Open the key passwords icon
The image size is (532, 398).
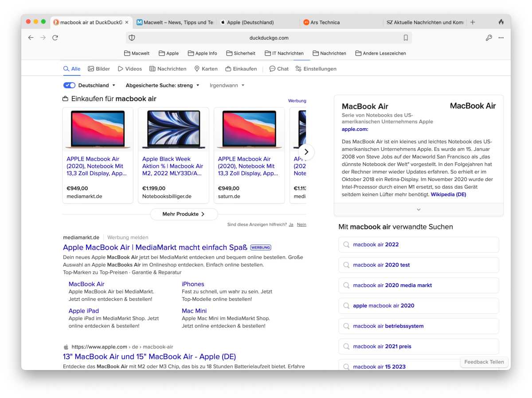pos(489,38)
